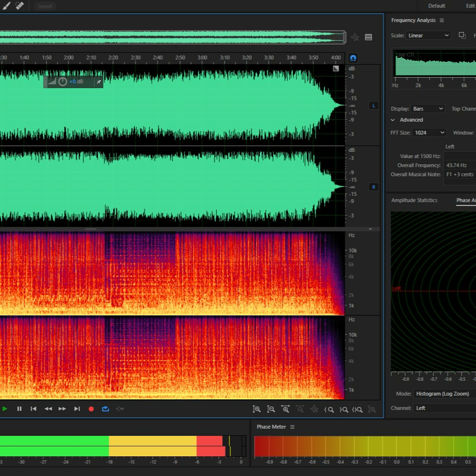Click the 2:20 mark on the timeline ruler
The width and height of the screenshot is (476, 476).
tap(113, 57)
